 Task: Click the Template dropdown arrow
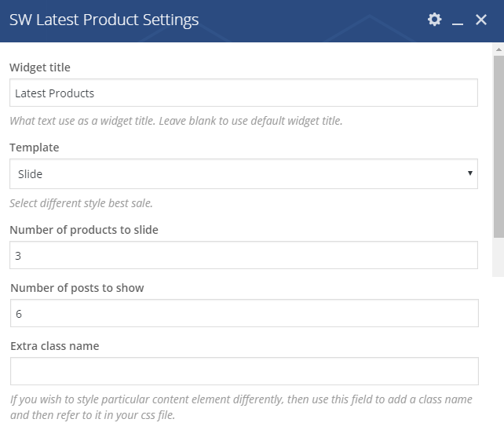pyautogui.click(x=470, y=173)
